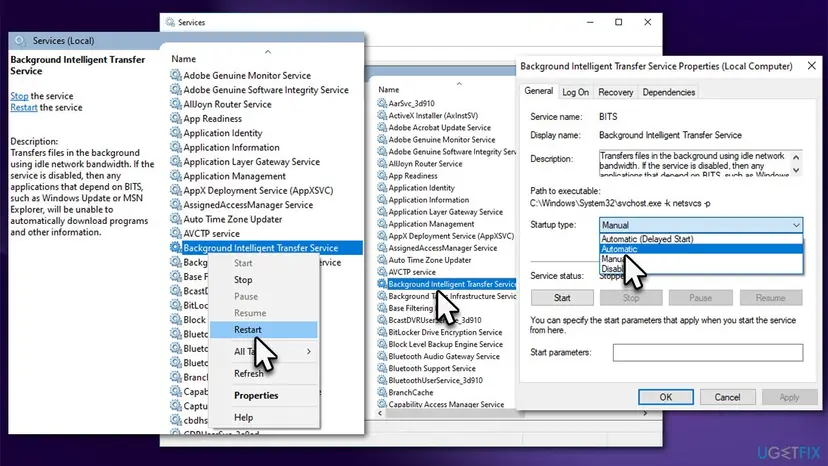Click Services (Local) magnifier gear icon
Screen dimensions: 828x466
pos(21,41)
